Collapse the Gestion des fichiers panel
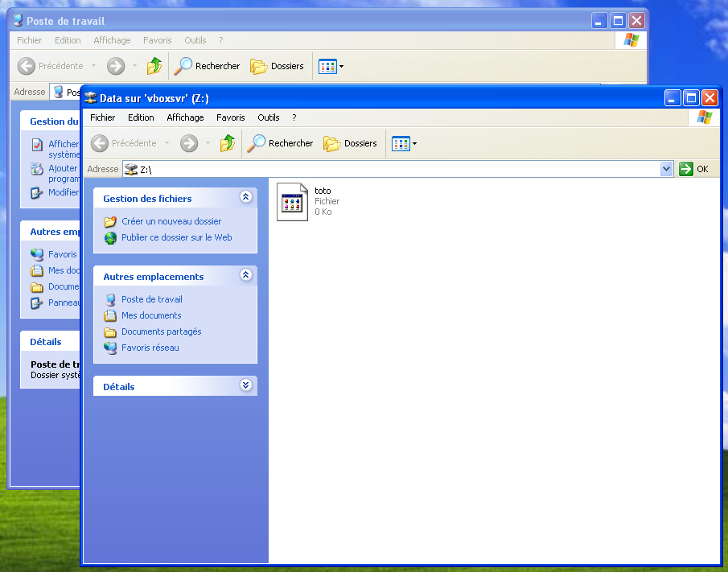 click(x=245, y=197)
